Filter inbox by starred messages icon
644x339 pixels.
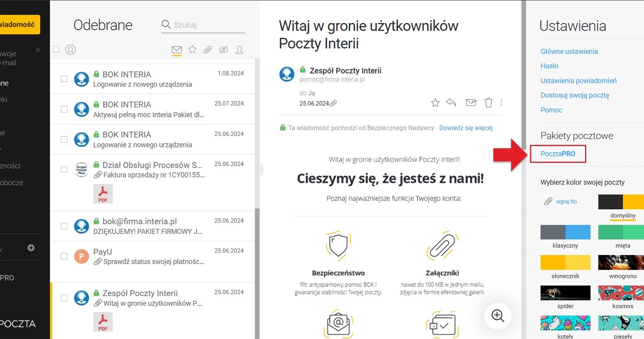pyautogui.click(x=192, y=49)
